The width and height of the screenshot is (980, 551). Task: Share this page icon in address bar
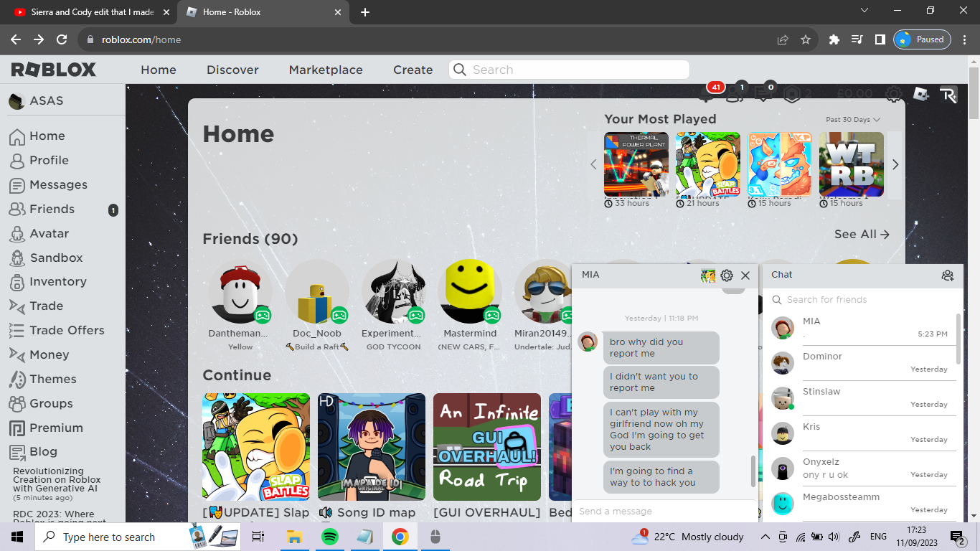tap(783, 39)
